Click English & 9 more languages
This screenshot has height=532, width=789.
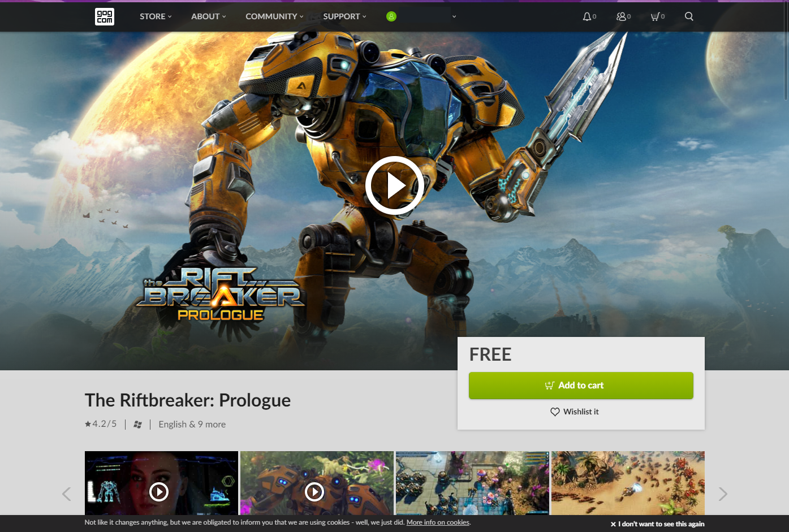[192, 424]
